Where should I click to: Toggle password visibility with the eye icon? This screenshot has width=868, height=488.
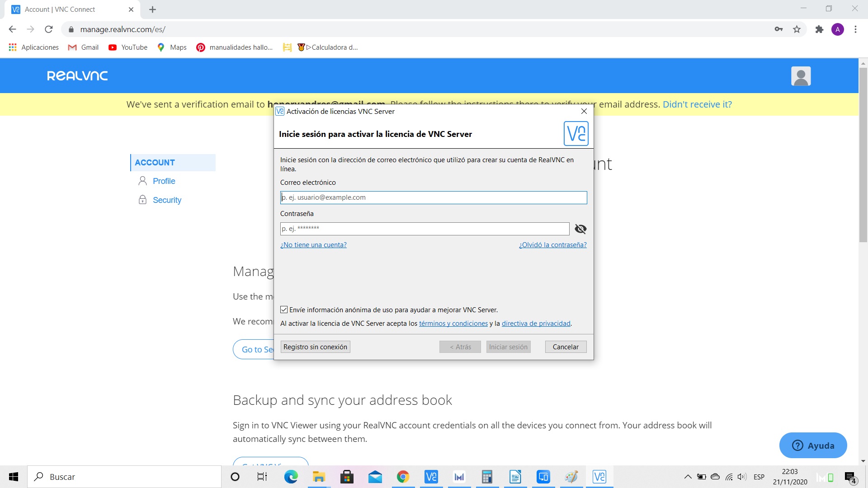tap(580, 229)
